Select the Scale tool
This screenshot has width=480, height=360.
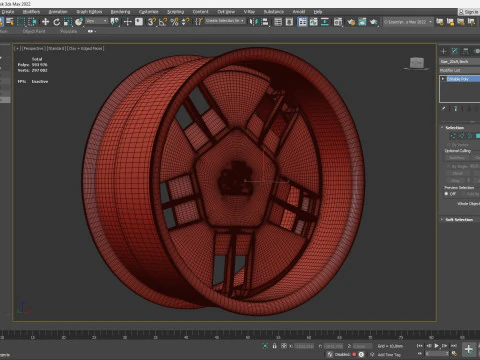coord(68,22)
